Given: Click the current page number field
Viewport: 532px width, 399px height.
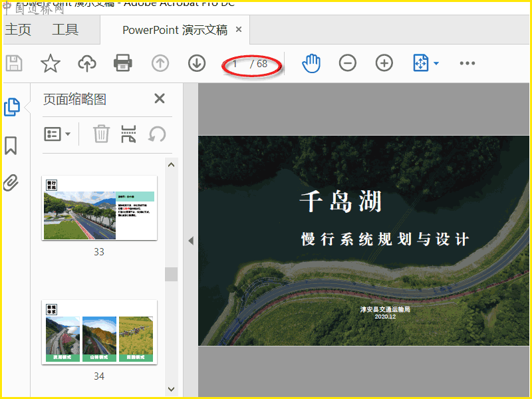Looking at the screenshot, I should (235, 64).
